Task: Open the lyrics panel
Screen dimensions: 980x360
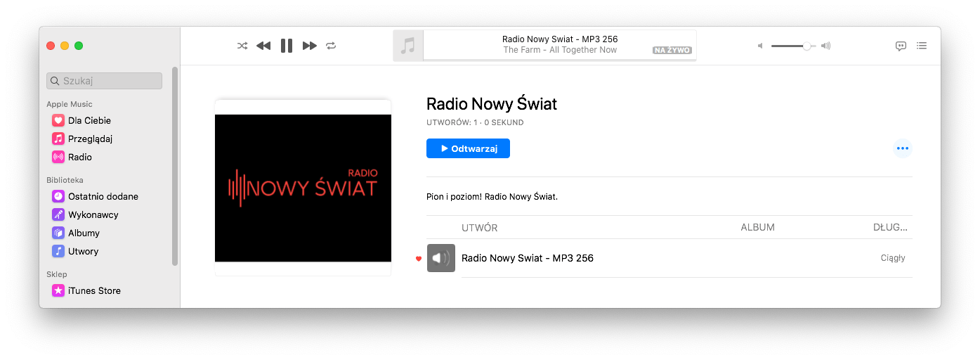Action: [901, 46]
